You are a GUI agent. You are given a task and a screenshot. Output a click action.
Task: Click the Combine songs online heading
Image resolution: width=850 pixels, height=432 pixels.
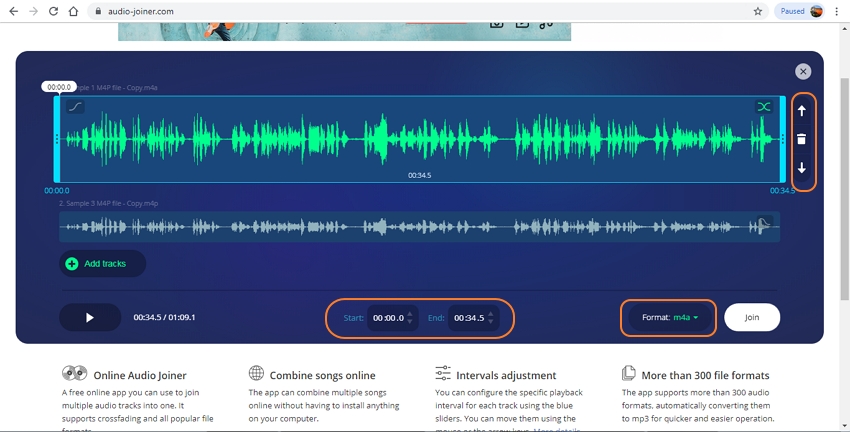323,375
